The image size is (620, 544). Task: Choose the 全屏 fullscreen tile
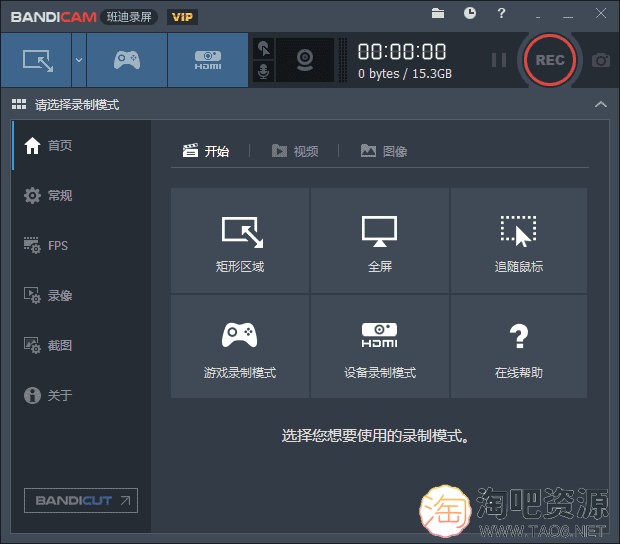(x=380, y=241)
